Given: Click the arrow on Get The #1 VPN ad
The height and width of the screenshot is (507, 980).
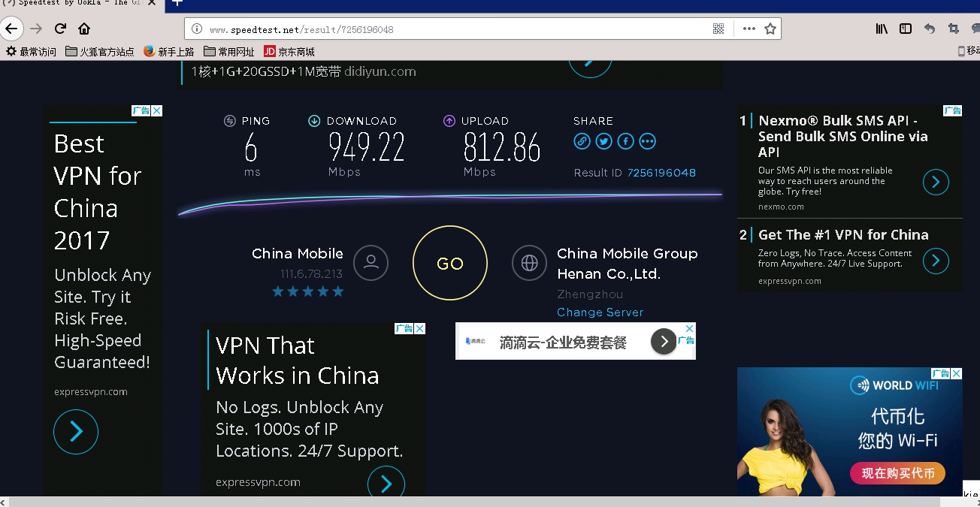Looking at the screenshot, I should click(936, 261).
